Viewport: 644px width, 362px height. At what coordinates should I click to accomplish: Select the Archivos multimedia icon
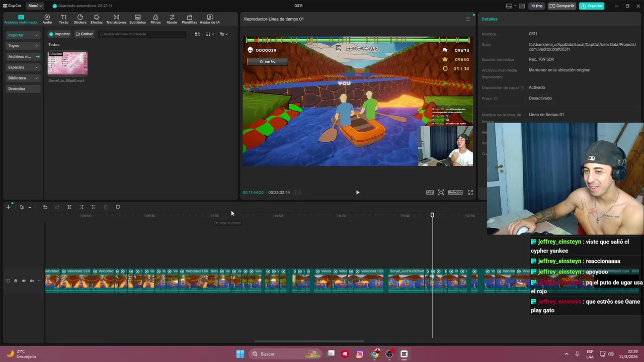click(x=21, y=19)
